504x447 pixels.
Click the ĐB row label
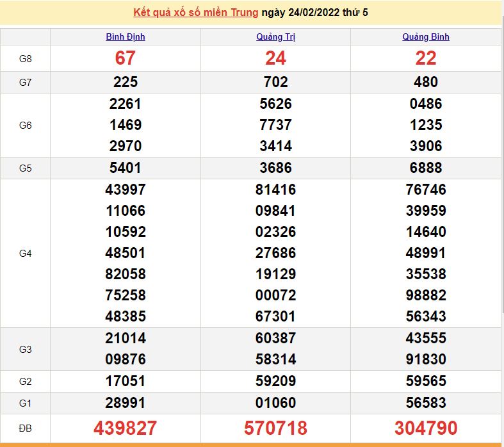(x=25, y=428)
